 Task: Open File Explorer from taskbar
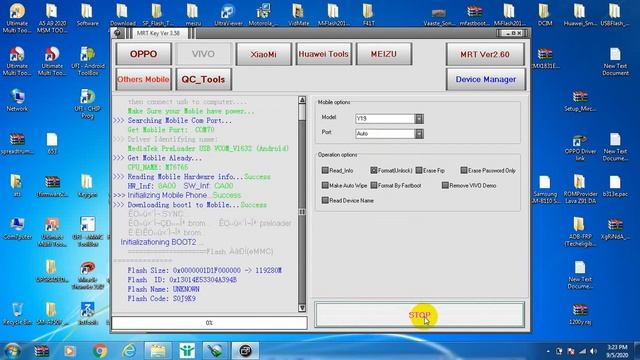[x=158, y=351]
